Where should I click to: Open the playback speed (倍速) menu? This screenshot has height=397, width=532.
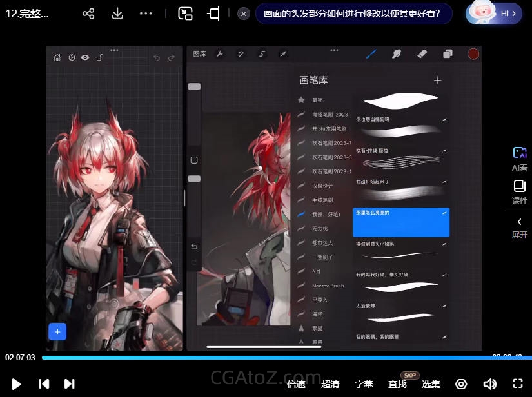pyautogui.click(x=296, y=384)
